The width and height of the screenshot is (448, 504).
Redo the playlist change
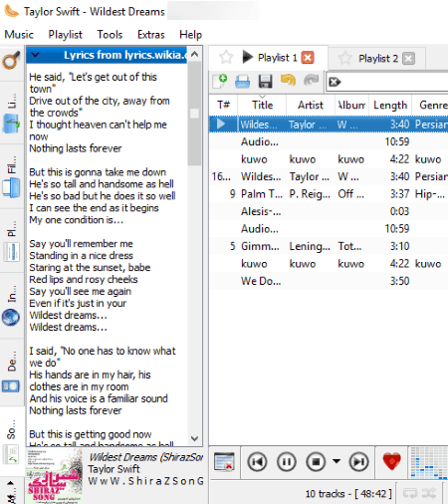(311, 81)
